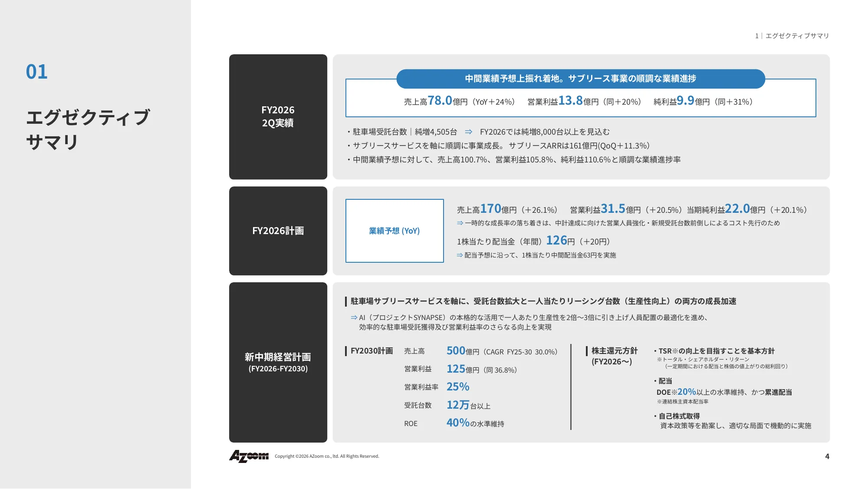The height and width of the screenshot is (489, 868).
Task: Click the '新中期経営計画 (FY2026-FY2030)' dark panel
Action: click(x=278, y=362)
